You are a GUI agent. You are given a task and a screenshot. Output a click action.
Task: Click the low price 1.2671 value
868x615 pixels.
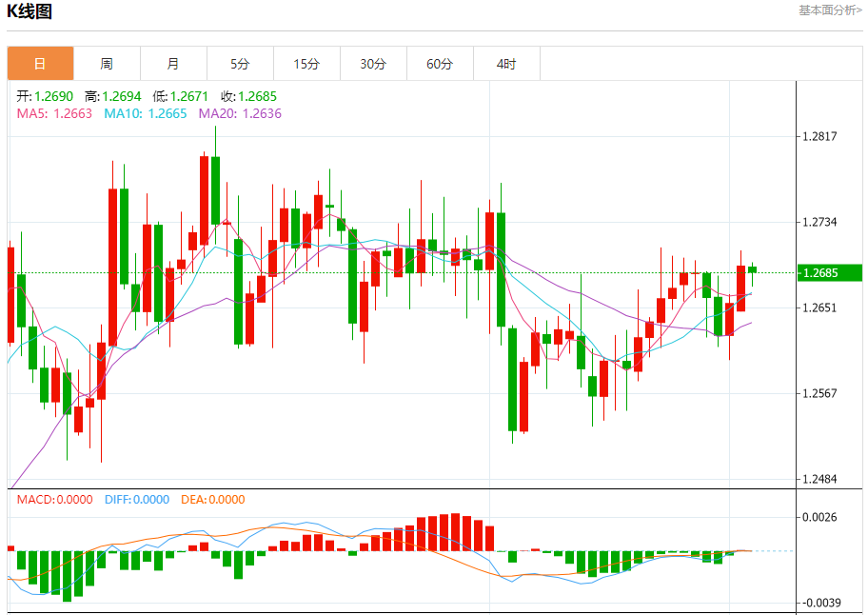(x=188, y=96)
